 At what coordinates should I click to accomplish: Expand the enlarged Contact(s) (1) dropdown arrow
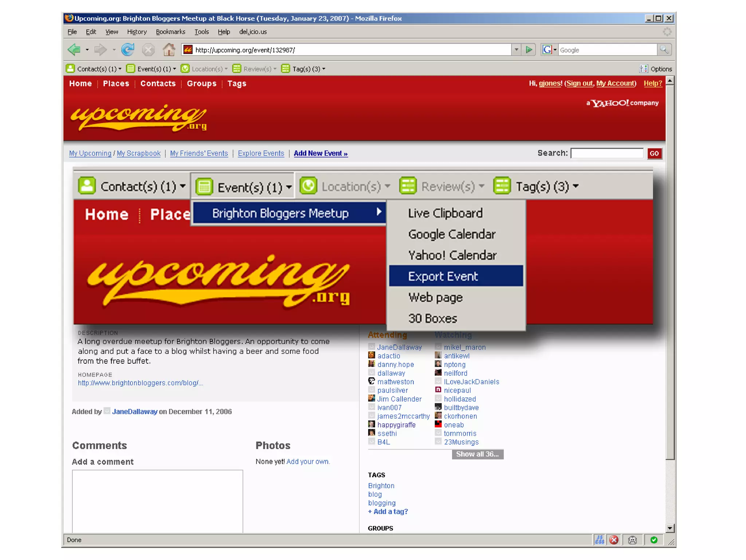[x=183, y=186]
